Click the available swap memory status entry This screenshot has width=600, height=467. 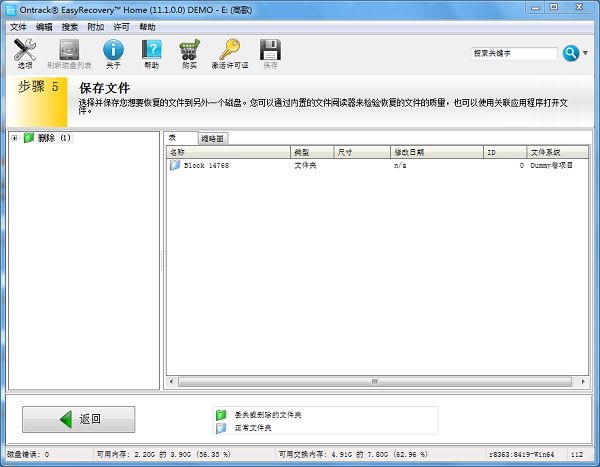(353, 455)
